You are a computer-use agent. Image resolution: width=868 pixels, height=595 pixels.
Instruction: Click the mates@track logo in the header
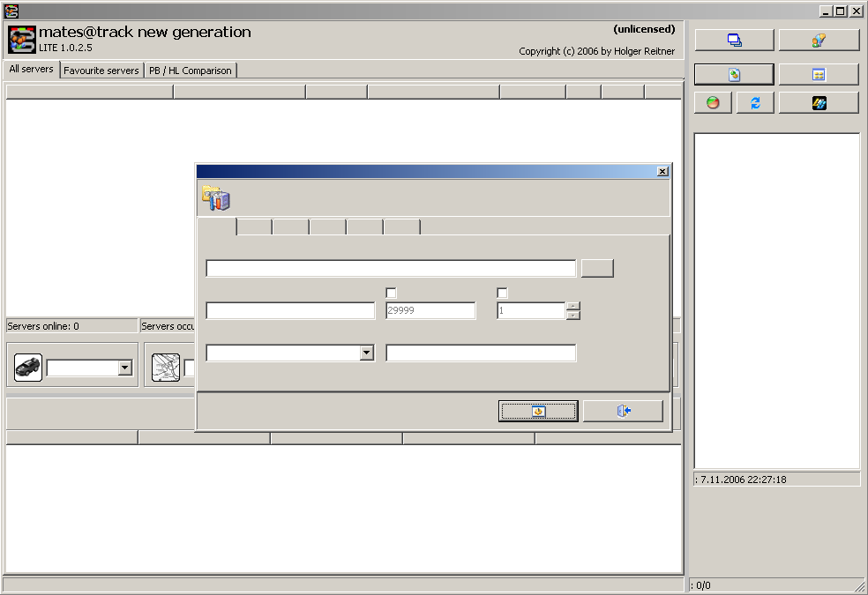[x=22, y=40]
